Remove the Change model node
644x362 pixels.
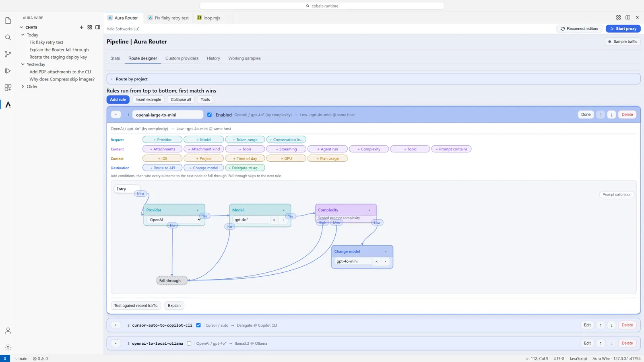(x=385, y=252)
